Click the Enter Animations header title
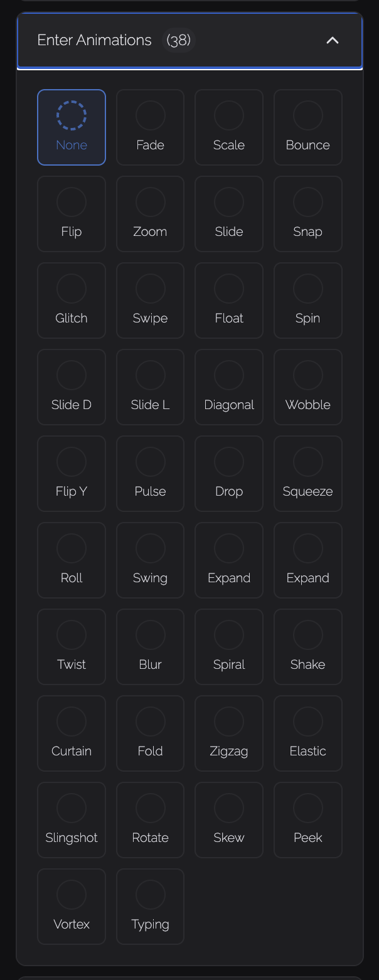Screen dimensions: 379x980 [95, 41]
